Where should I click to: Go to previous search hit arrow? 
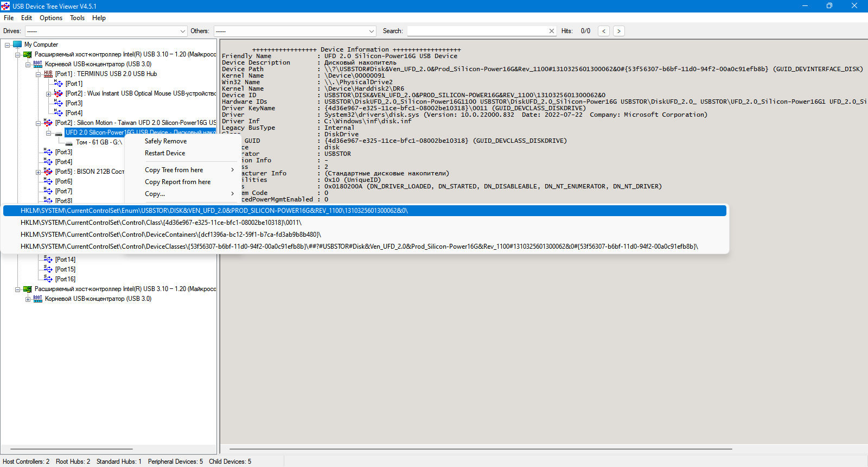(604, 31)
